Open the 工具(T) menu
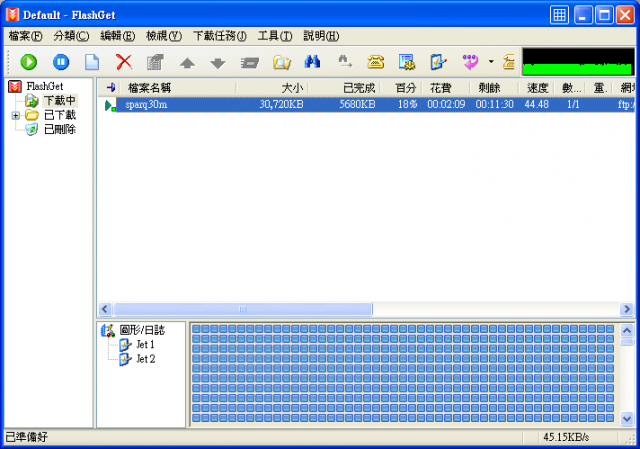The width and height of the screenshot is (640, 449). pos(275,36)
